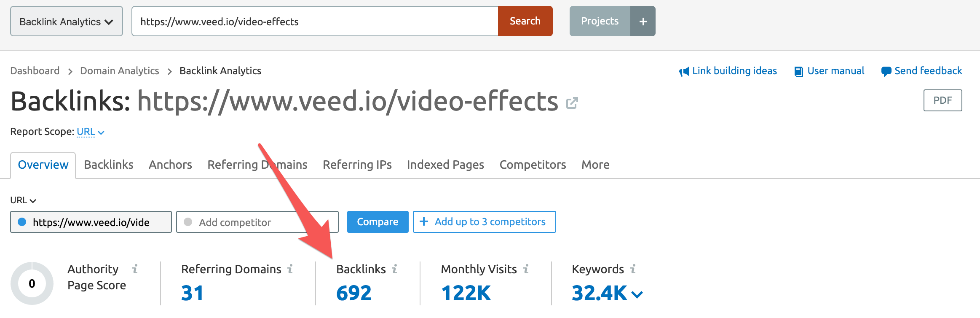Image resolution: width=980 pixels, height=318 pixels.
Task: Click the external link icon beside the page title
Action: pos(572,102)
